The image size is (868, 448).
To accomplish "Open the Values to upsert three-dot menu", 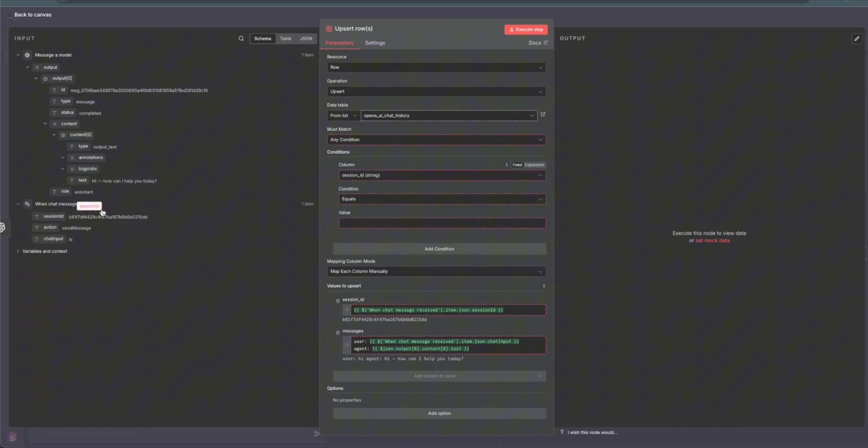I will 544,286.
